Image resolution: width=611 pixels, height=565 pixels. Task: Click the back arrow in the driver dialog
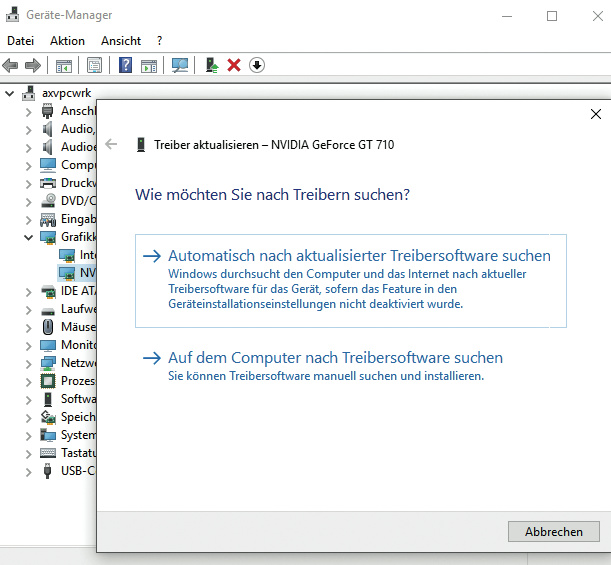click(111, 144)
